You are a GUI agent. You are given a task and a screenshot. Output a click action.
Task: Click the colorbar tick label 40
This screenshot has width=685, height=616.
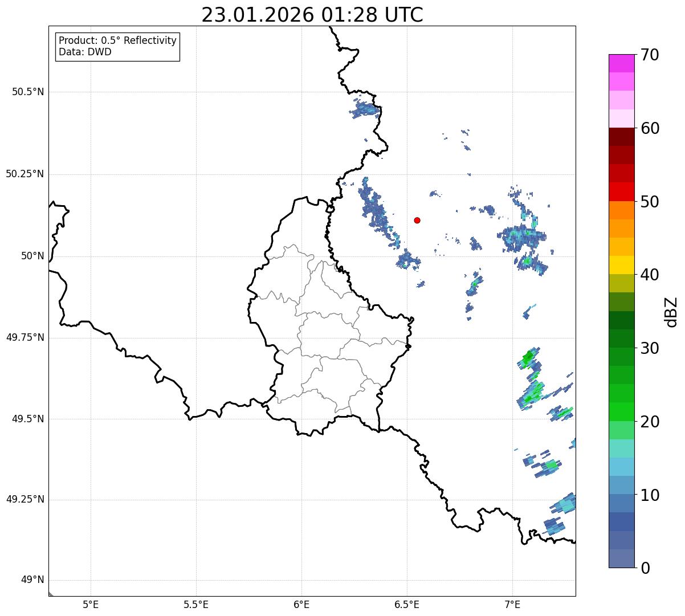coord(650,275)
